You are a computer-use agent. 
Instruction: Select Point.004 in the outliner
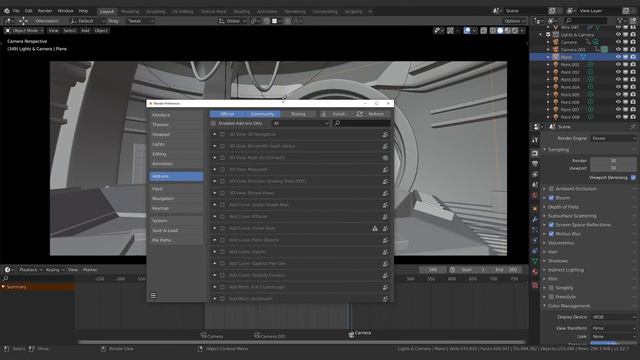click(x=570, y=87)
